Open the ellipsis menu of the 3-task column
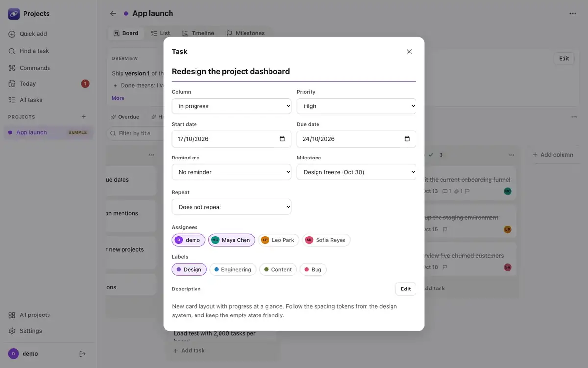The image size is (588, 368). [512, 155]
